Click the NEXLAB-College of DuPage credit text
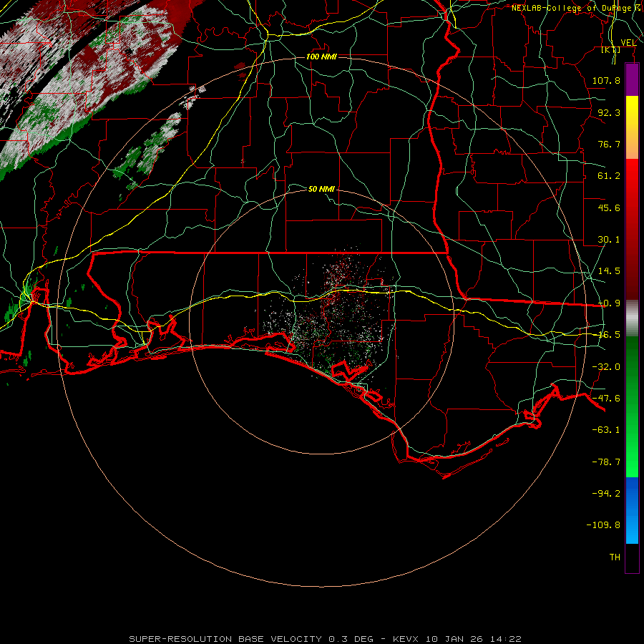 coord(576,8)
